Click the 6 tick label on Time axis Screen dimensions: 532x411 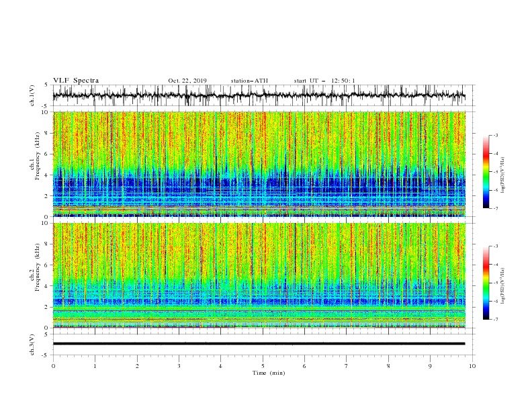coord(304,366)
